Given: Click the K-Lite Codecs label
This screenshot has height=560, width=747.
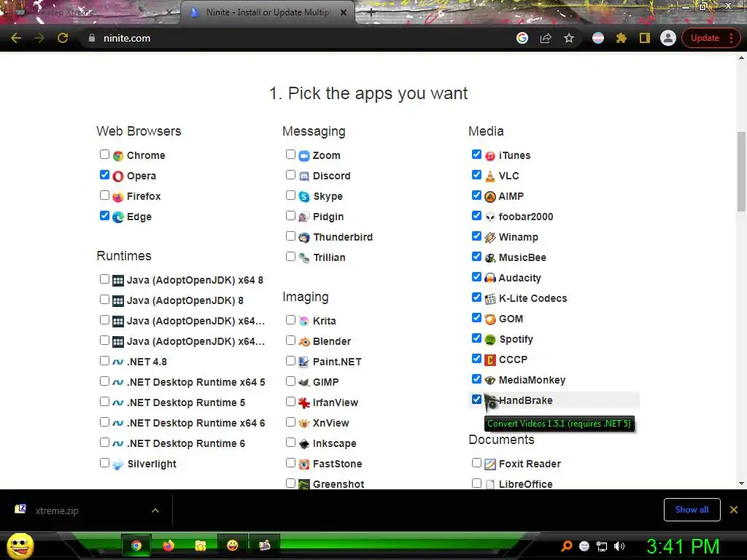Looking at the screenshot, I should click(533, 298).
